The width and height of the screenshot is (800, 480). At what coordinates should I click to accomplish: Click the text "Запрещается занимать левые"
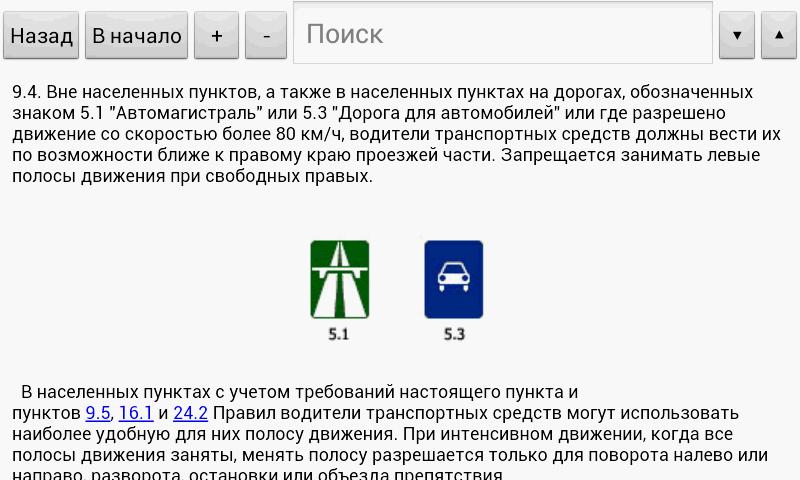[630, 155]
